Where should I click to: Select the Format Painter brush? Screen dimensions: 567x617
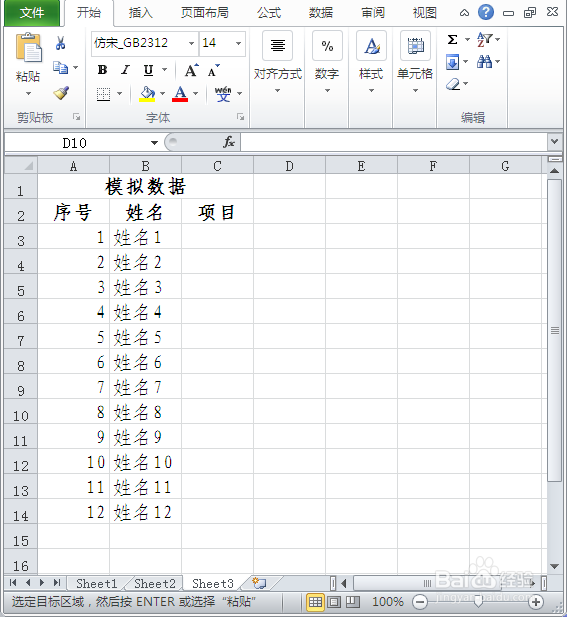click(61, 93)
